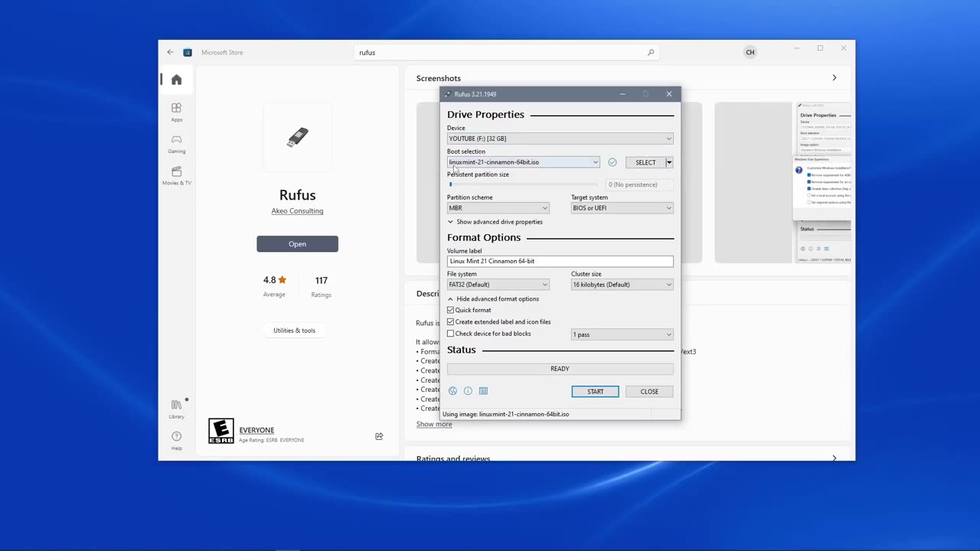Image resolution: width=980 pixels, height=551 pixels.
Task: Click the persistence size input field
Action: (639, 184)
